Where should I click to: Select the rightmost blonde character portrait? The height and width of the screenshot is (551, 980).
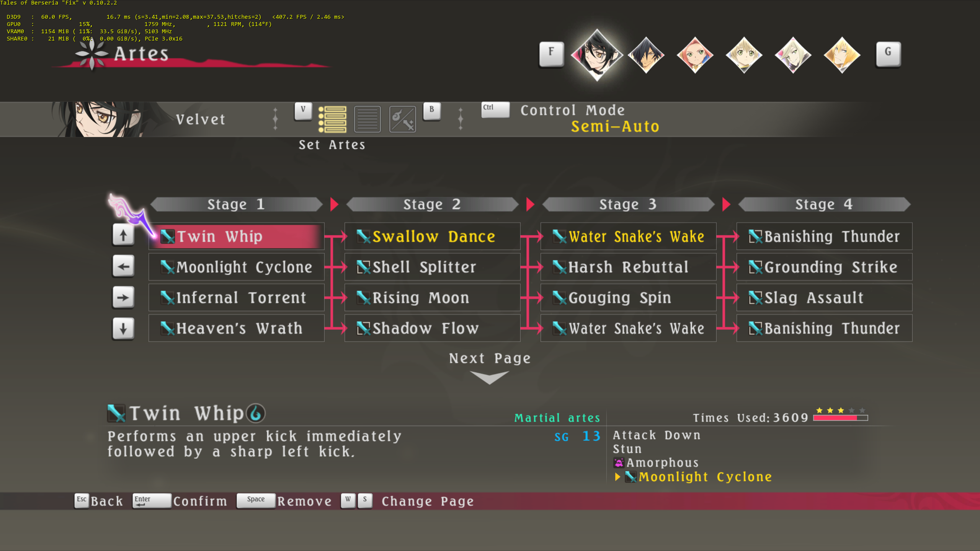click(842, 55)
